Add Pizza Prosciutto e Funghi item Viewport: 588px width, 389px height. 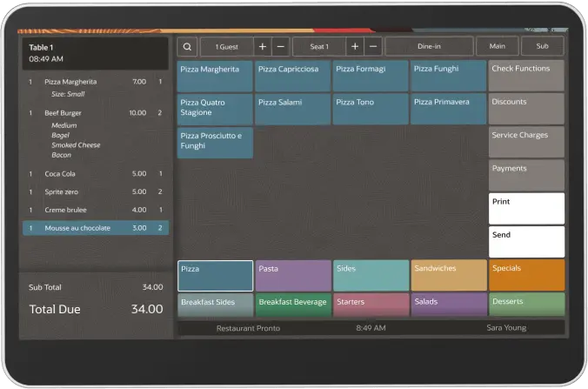coord(215,143)
